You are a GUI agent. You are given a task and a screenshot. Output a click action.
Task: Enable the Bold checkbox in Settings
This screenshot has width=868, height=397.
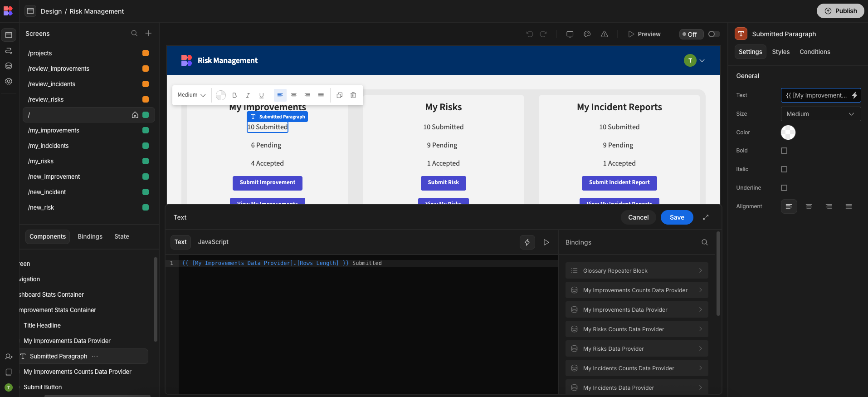pyautogui.click(x=784, y=151)
